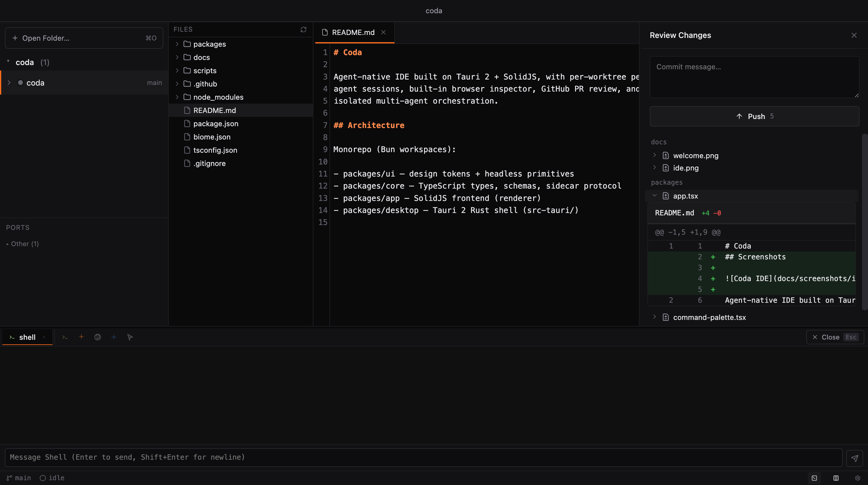Click the main branch icon in status bar
Image resolution: width=868 pixels, height=485 pixels.
[x=9, y=478]
